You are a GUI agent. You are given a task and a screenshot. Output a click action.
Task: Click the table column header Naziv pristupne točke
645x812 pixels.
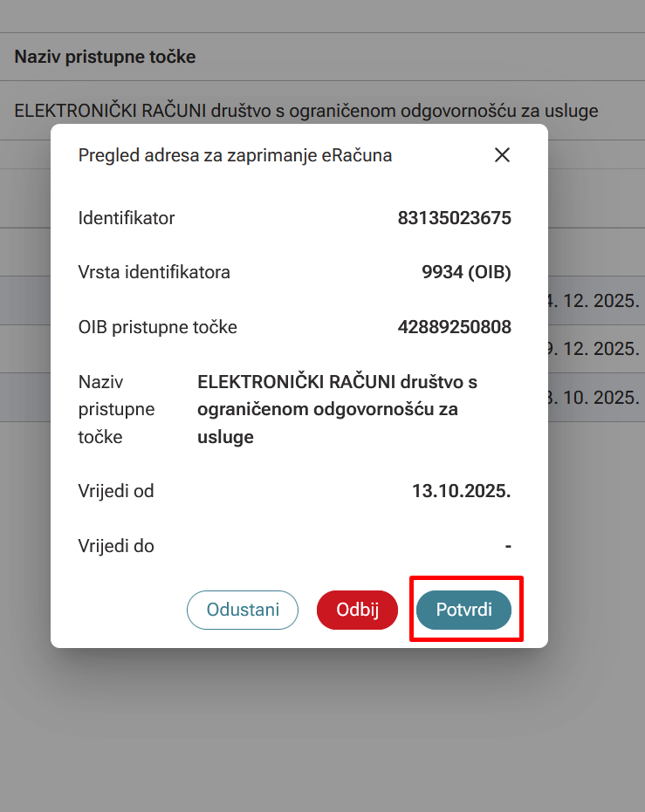[x=105, y=57]
